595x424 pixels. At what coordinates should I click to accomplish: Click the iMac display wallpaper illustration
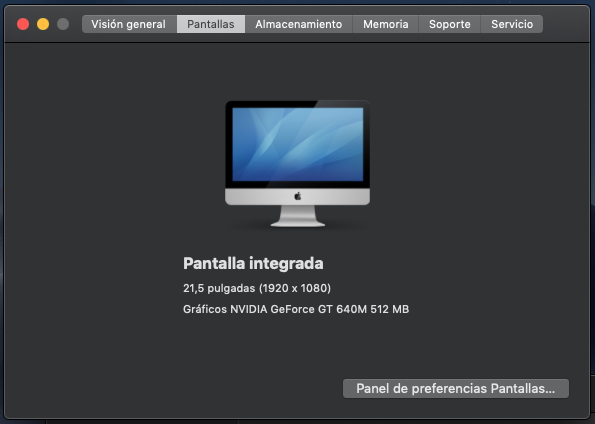298,144
